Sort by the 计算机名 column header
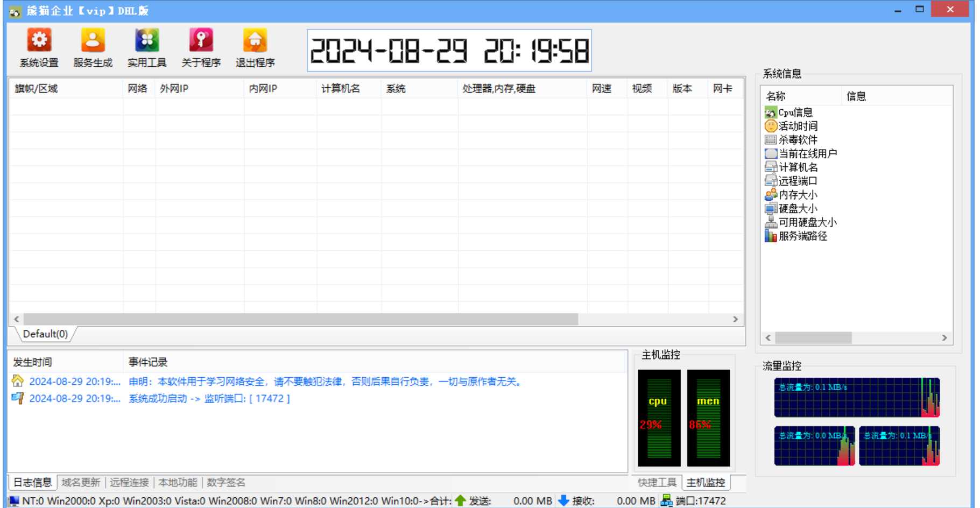 [x=349, y=89]
